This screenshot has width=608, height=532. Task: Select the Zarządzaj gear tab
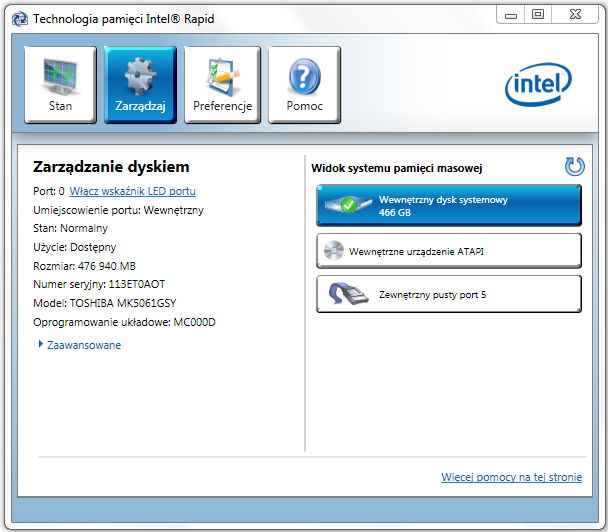point(140,85)
